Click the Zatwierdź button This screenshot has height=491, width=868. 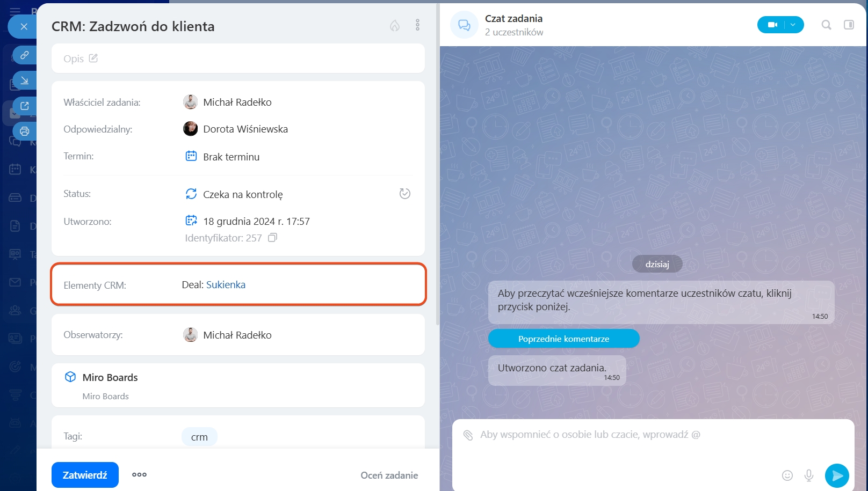[x=85, y=475]
